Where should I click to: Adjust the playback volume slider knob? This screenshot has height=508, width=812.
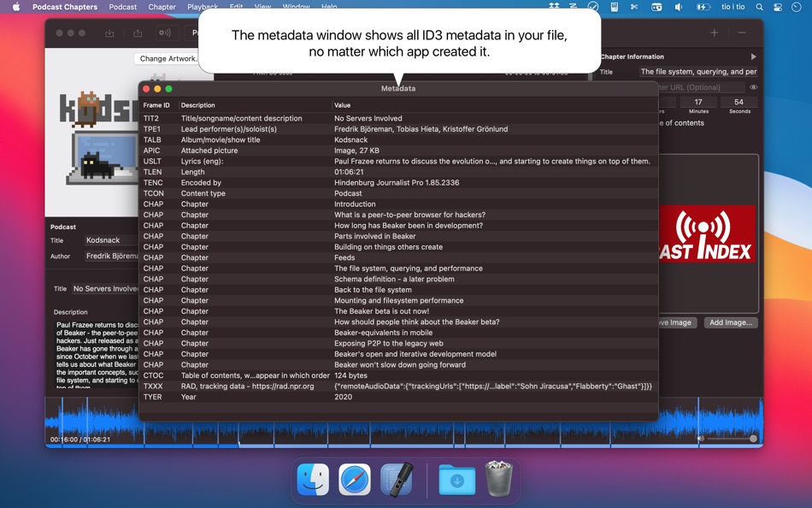(753, 439)
